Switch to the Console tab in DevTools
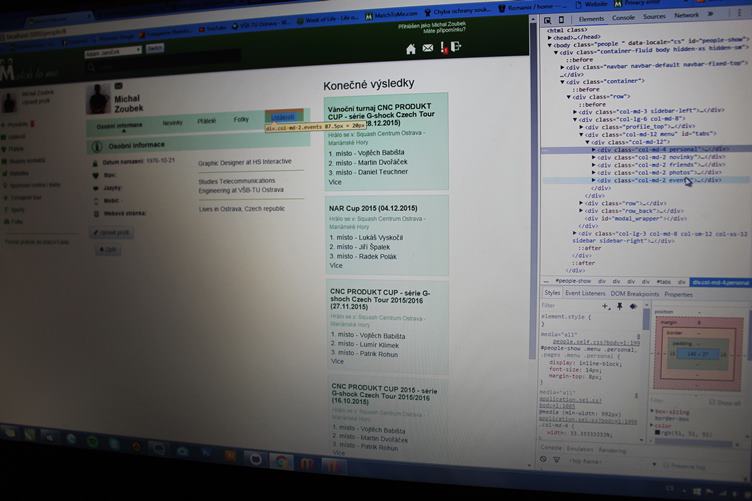Viewport: 752px width, 501px height. tap(623, 17)
